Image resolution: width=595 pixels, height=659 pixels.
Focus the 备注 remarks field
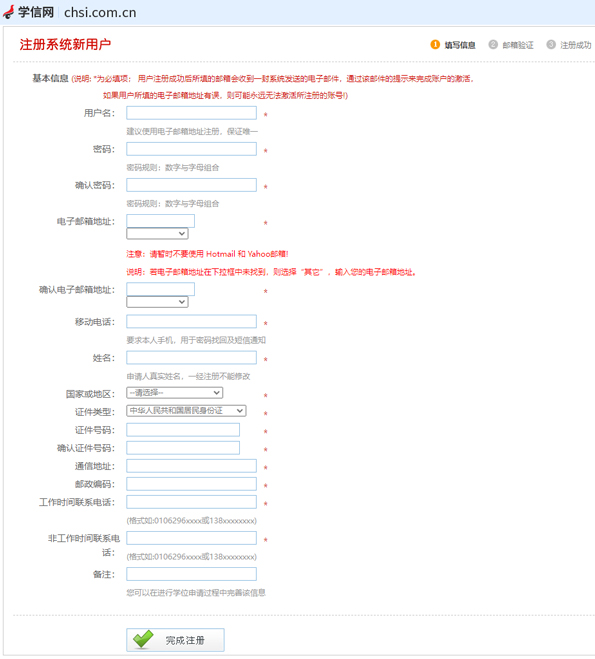point(191,574)
